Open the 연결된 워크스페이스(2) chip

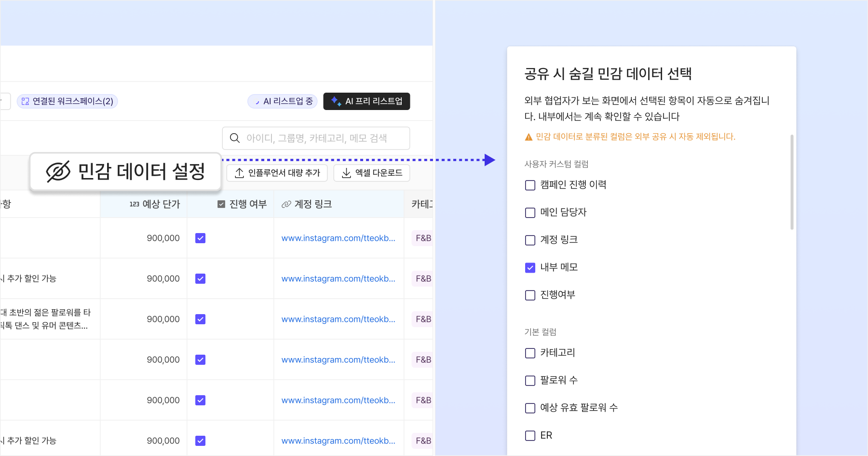pos(68,101)
